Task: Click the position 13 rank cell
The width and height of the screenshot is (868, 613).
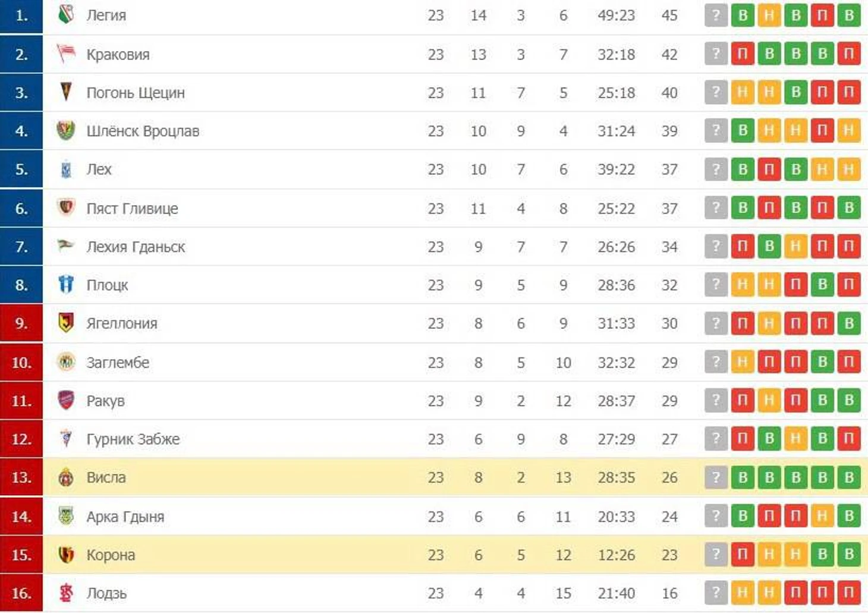Action: [21, 477]
